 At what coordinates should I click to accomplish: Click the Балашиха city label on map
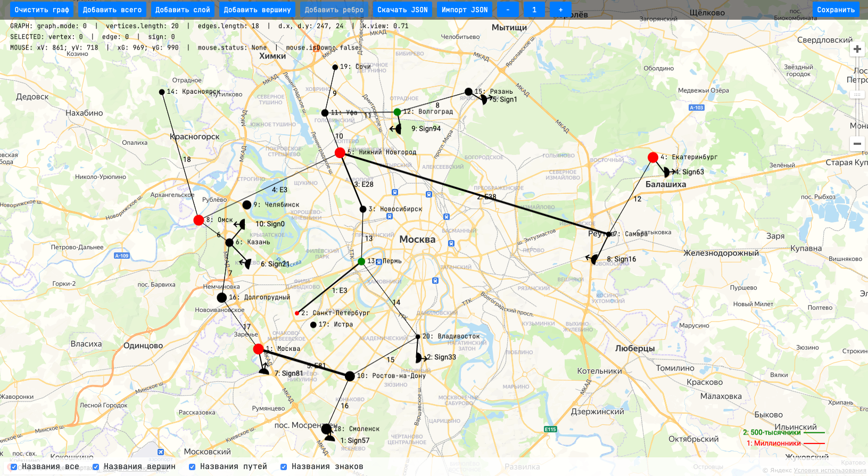(666, 184)
